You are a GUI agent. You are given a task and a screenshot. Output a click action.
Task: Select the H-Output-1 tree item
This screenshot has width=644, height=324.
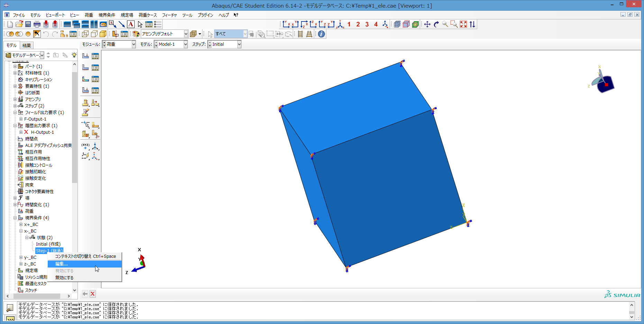[x=42, y=132]
